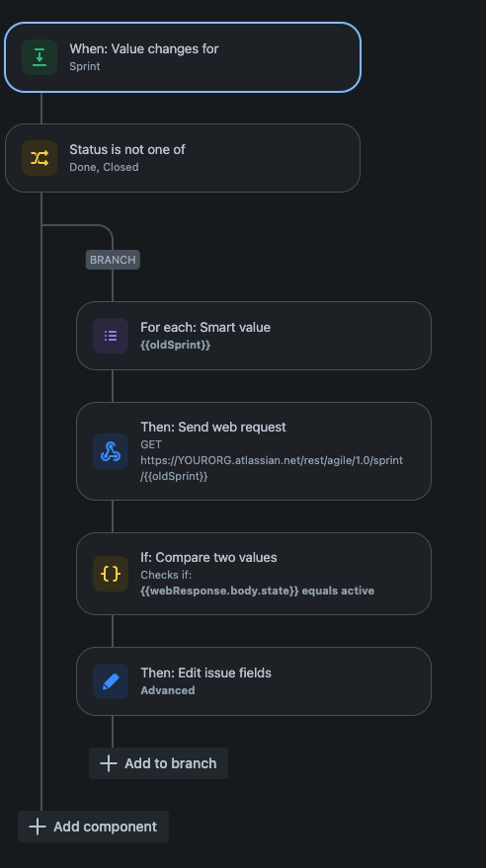The width and height of the screenshot is (486, 868).
Task: Click the Add to branch button
Action: click(x=158, y=763)
